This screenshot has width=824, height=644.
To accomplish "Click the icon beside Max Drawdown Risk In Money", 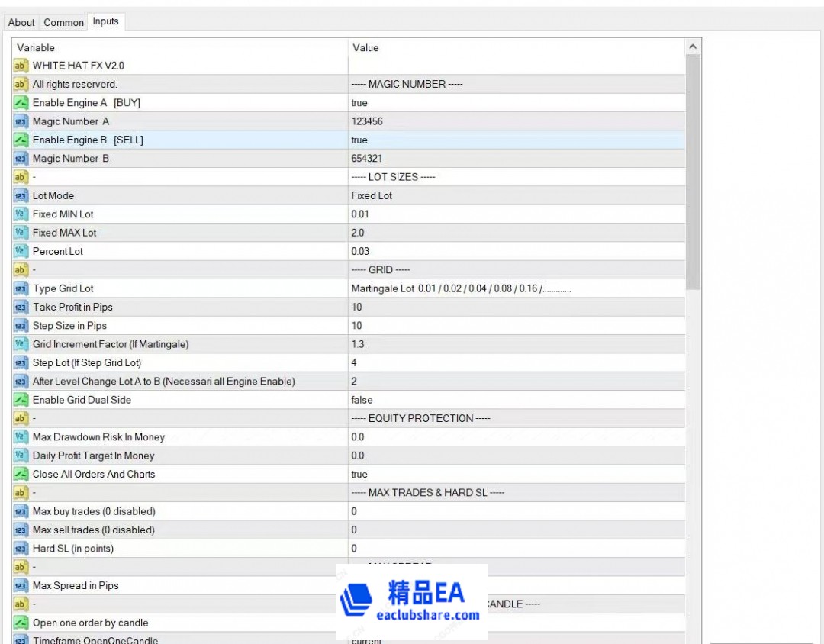I will [x=21, y=437].
